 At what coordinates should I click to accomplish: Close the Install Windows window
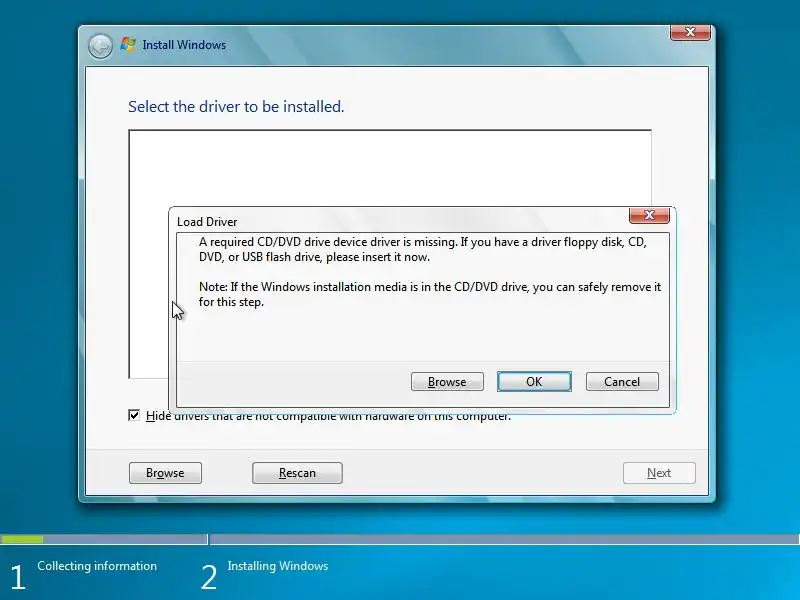coord(690,32)
